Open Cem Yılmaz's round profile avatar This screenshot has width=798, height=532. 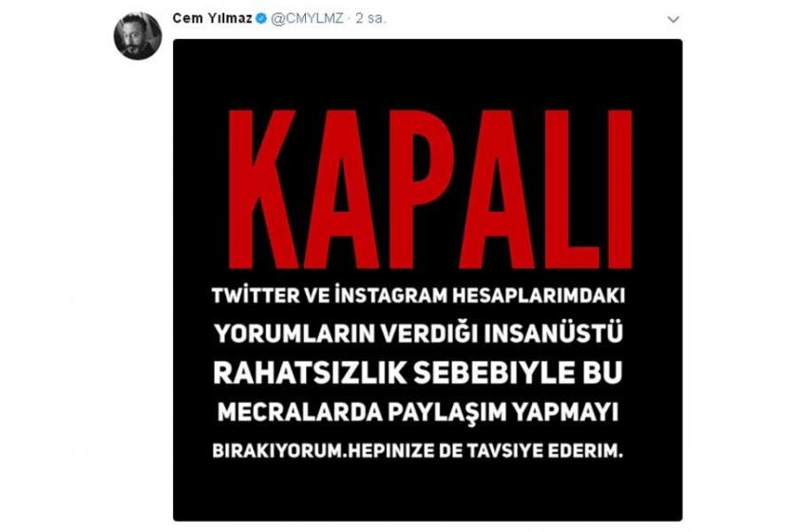point(138,36)
